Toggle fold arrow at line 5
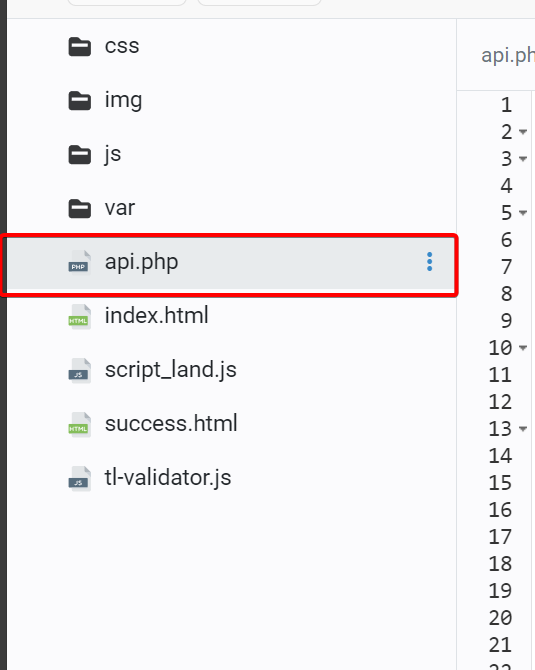Image resolution: width=535 pixels, height=670 pixels. pos(523,213)
